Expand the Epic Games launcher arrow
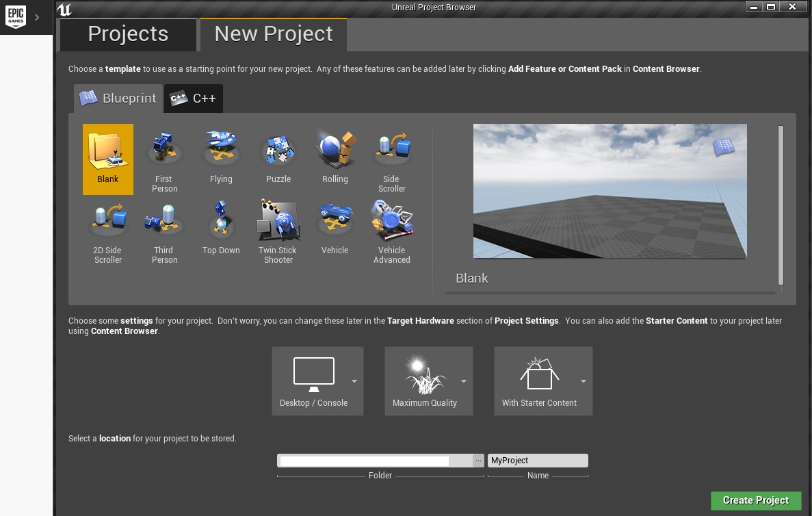The image size is (812, 516). (x=38, y=17)
